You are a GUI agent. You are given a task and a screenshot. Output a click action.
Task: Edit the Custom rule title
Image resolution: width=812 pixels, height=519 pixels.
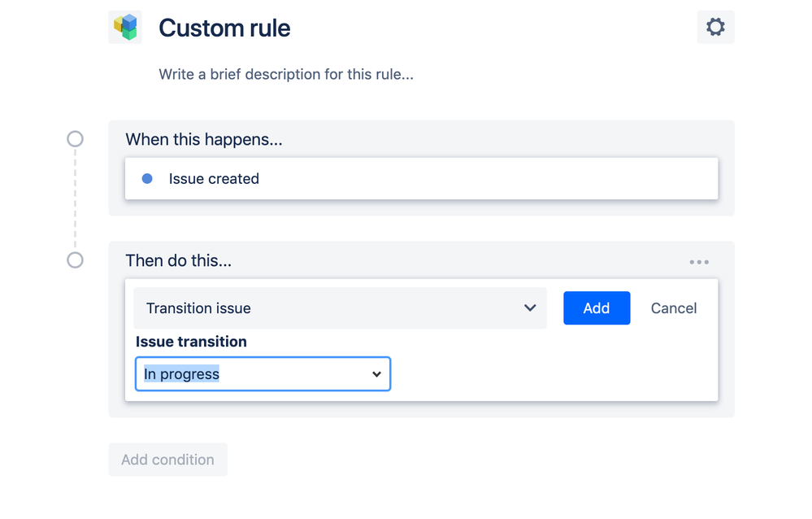coord(224,28)
